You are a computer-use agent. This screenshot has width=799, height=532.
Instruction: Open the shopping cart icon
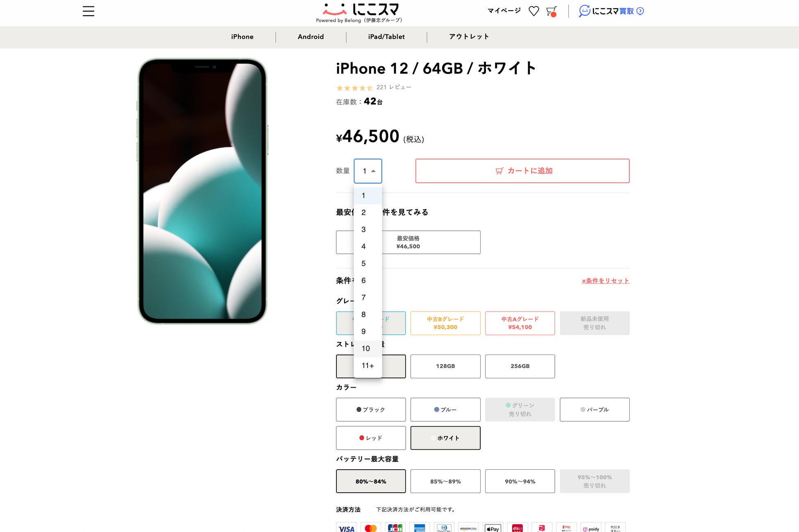click(x=552, y=11)
